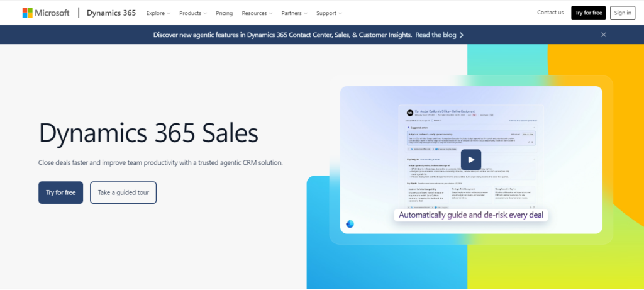
Task: Dismiss the announcement banner with the X
Action: 603,35
